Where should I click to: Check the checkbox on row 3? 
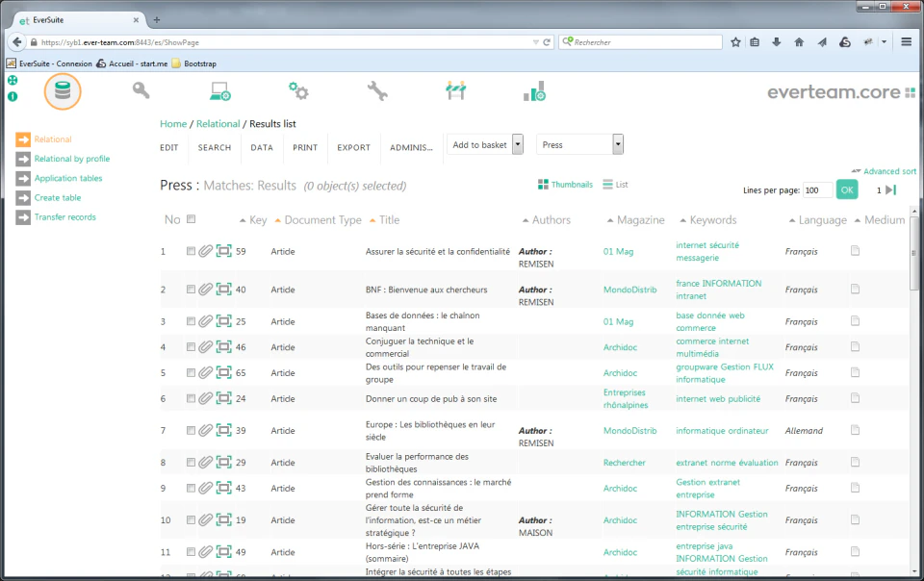tap(192, 321)
